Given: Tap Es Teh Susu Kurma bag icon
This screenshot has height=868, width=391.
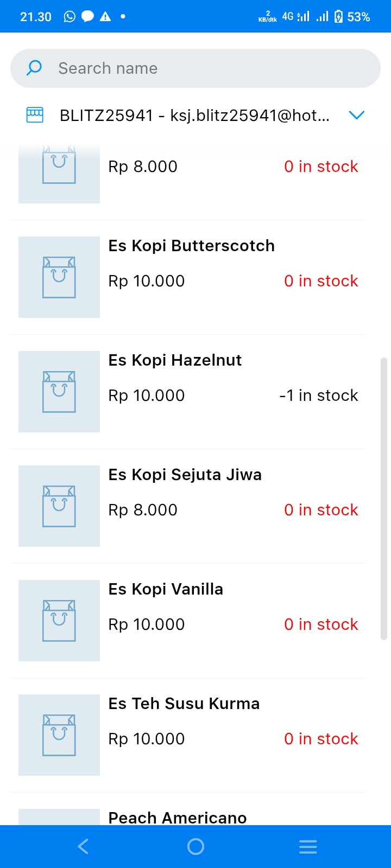Looking at the screenshot, I should pyautogui.click(x=59, y=735).
